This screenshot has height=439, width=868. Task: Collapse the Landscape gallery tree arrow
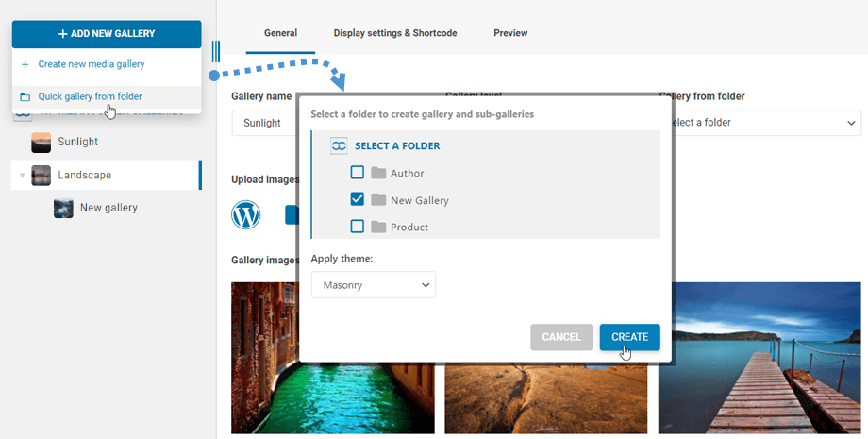tap(21, 176)
